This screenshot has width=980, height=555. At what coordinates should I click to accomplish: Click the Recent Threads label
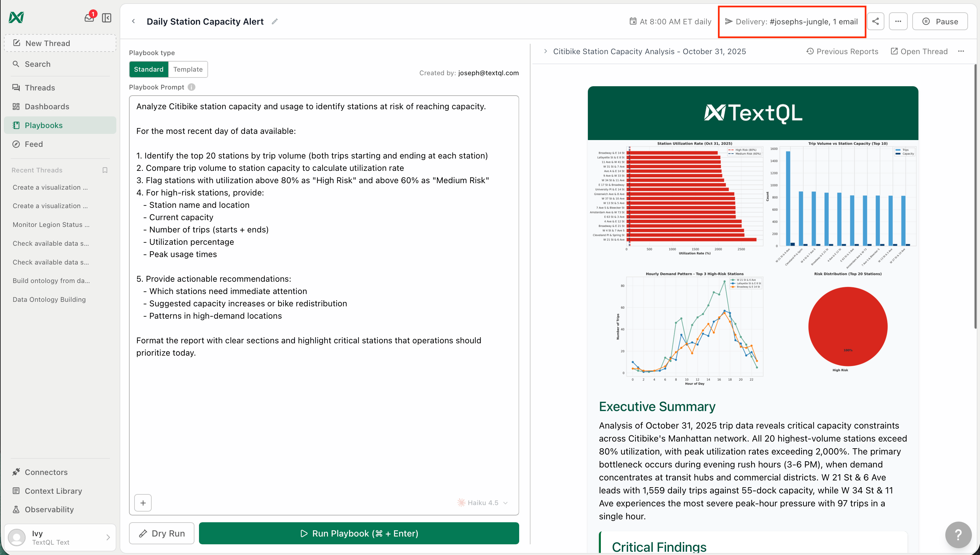click(37, 170)
